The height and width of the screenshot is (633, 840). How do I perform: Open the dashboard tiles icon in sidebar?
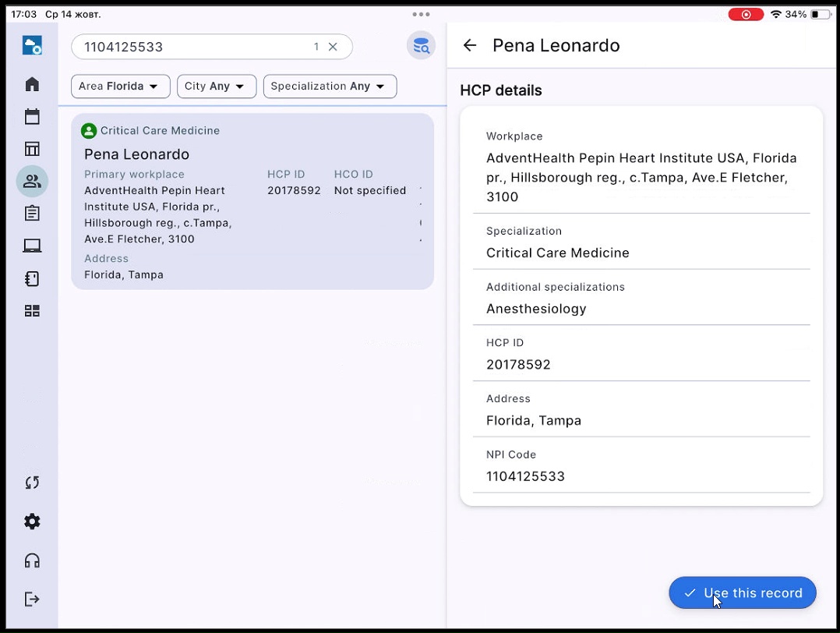tap(32, 311)
